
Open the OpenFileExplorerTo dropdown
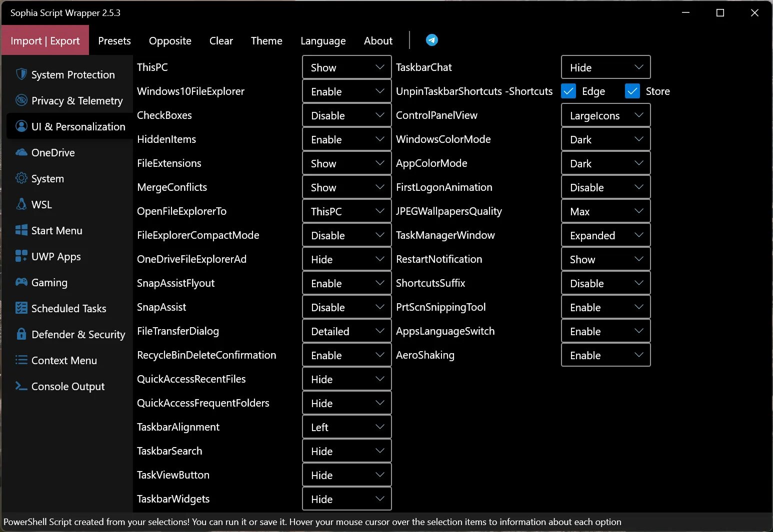346,211
